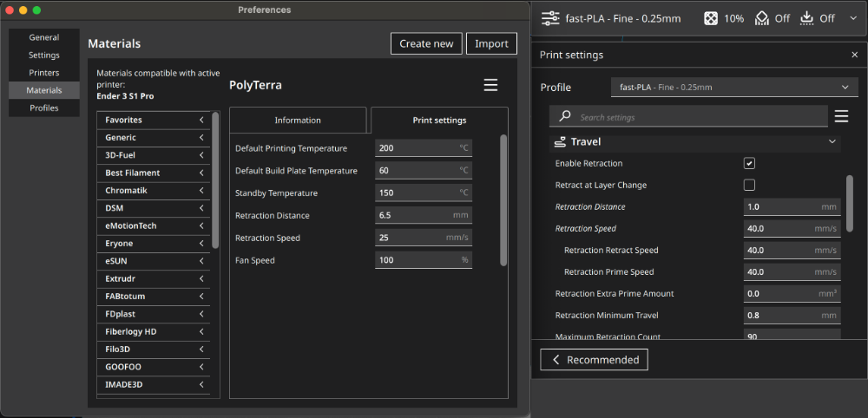
Task: Click Default Build Plate Temperature field
Action: [424, 170]
